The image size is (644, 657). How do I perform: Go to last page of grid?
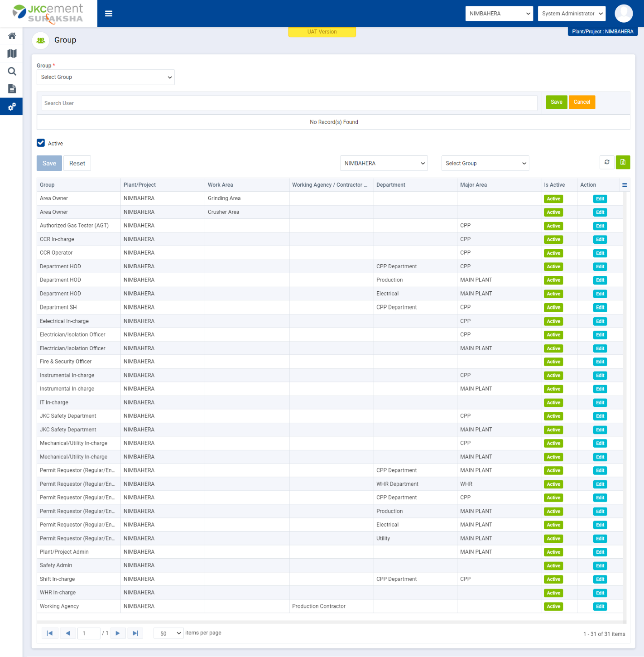tap(135, 633)
